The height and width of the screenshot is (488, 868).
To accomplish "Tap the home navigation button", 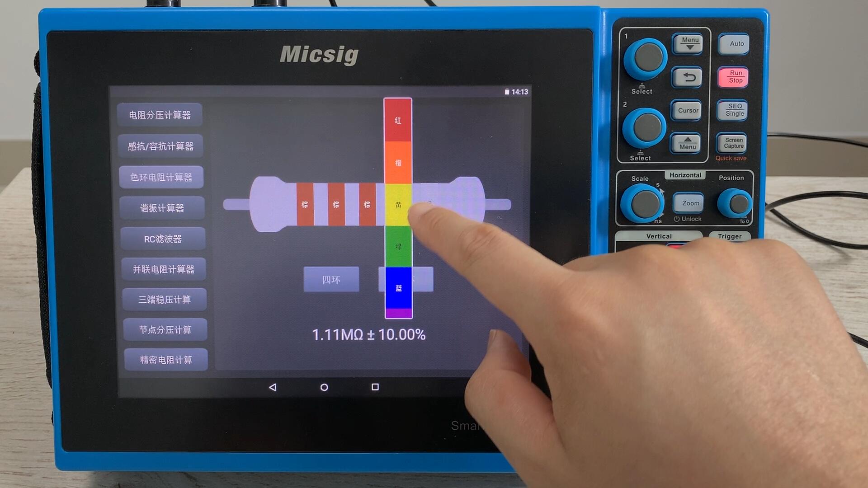I will pyautogui.click(x=324, y=387).
